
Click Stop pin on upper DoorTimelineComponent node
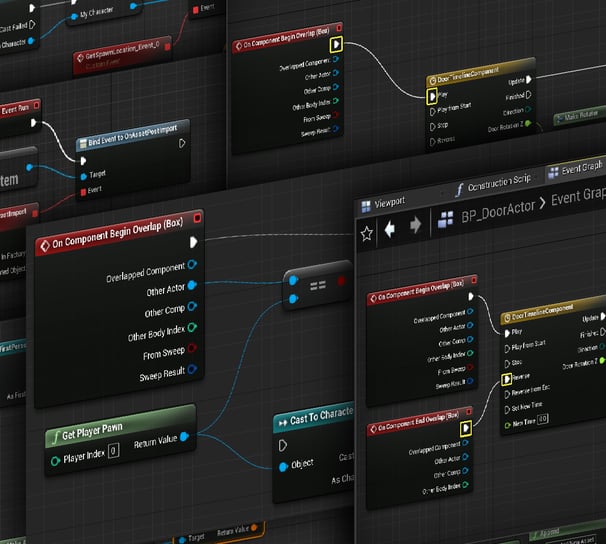432,127
